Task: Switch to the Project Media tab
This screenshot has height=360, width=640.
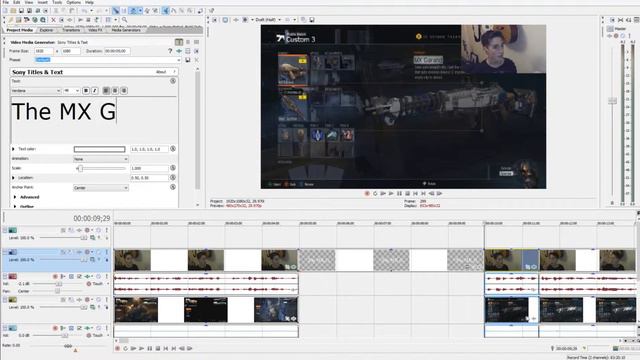Action: tap(19, 30)
